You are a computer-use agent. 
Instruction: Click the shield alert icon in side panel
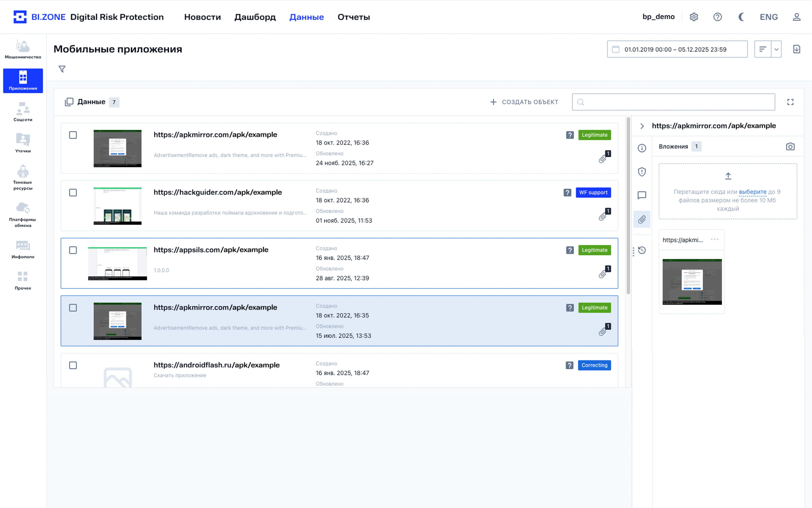pos(642,172)
